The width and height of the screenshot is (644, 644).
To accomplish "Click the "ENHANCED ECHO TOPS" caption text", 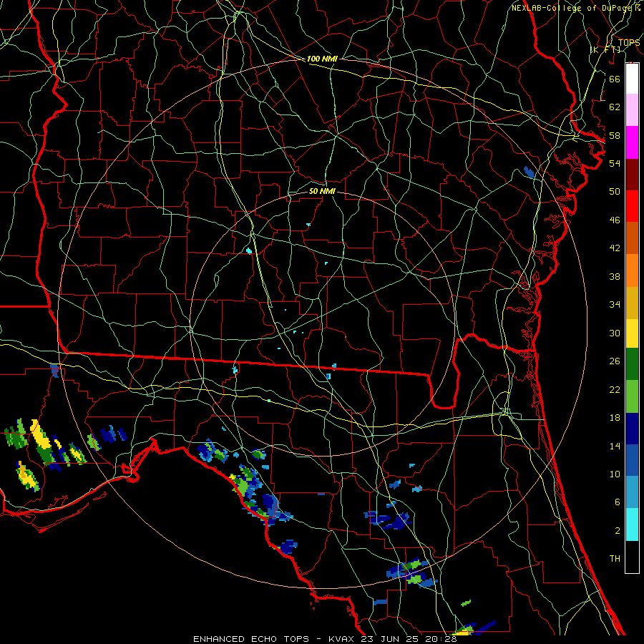I will pos(251,639).
